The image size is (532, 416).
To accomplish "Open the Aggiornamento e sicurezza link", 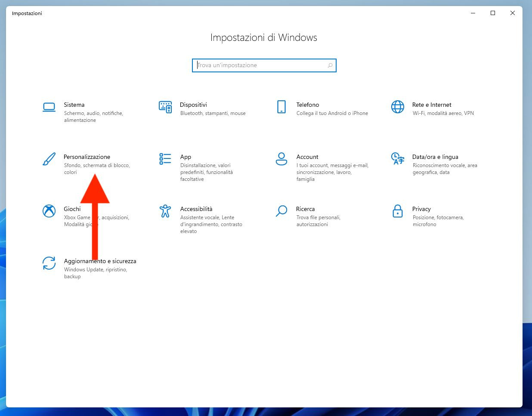I will click(100, 261).
